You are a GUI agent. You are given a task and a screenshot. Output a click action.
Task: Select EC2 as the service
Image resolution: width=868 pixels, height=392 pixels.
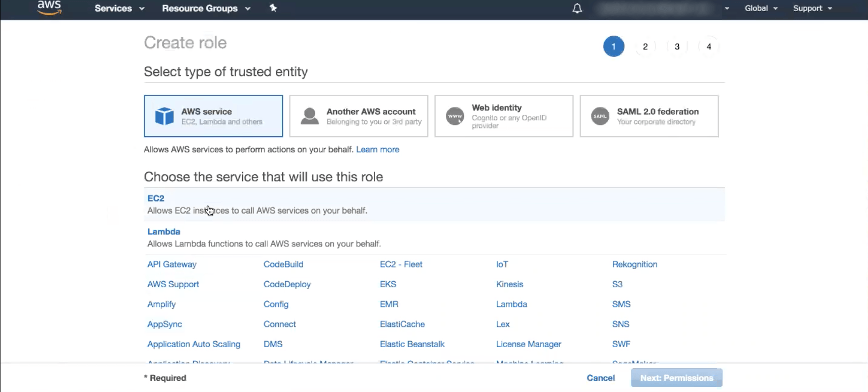(434, 204)
